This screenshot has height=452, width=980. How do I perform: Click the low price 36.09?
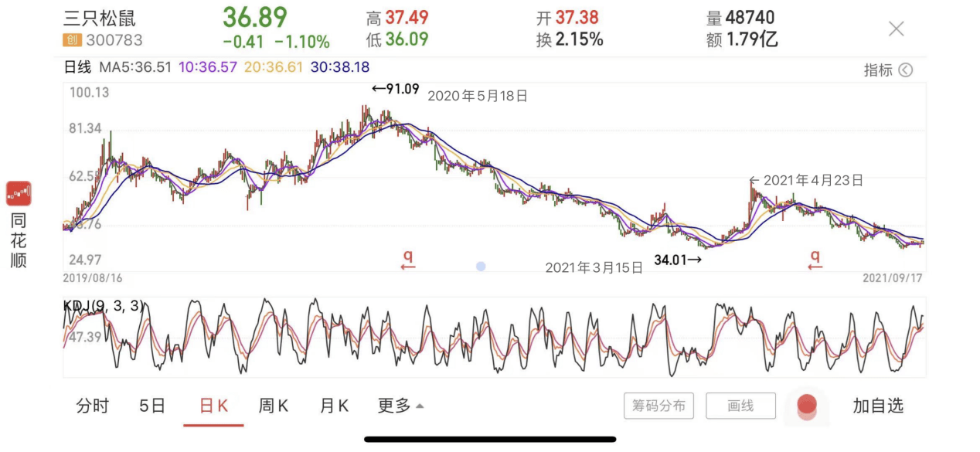(407, 39)
